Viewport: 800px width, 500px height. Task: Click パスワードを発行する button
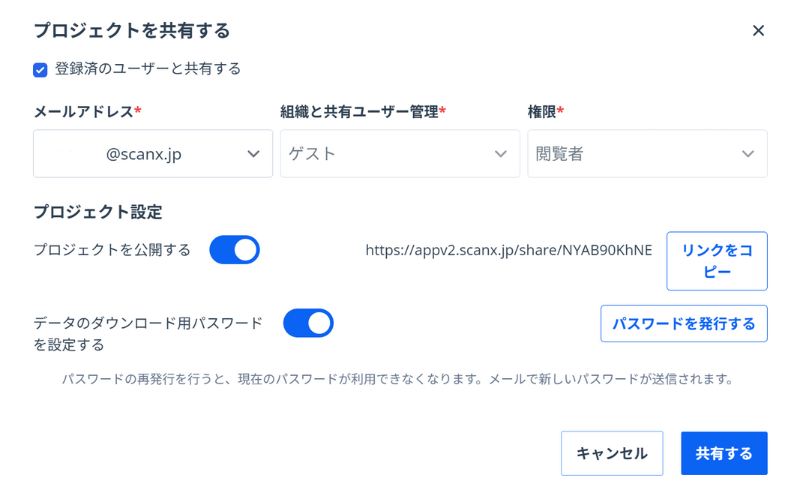[x=683, y=324]
